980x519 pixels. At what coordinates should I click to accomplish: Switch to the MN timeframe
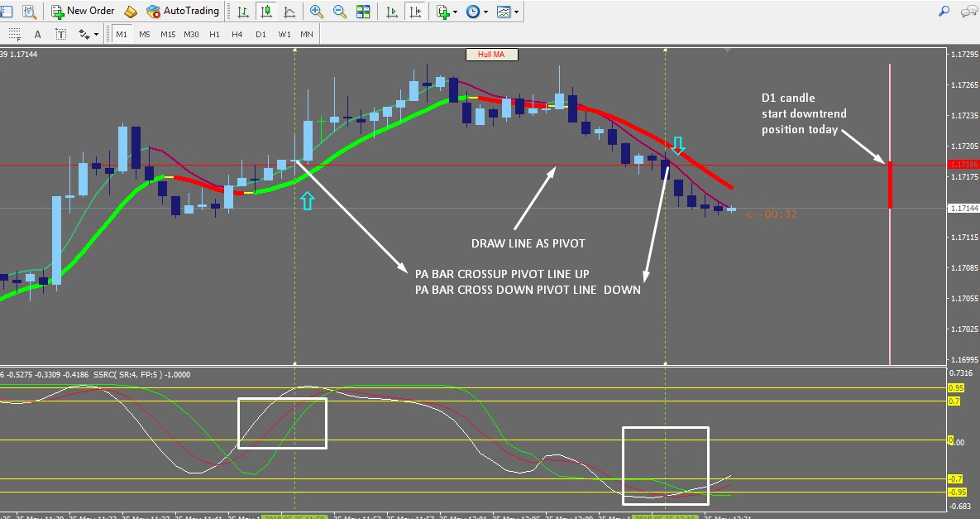pyautogui.click(x=307, y=35)
